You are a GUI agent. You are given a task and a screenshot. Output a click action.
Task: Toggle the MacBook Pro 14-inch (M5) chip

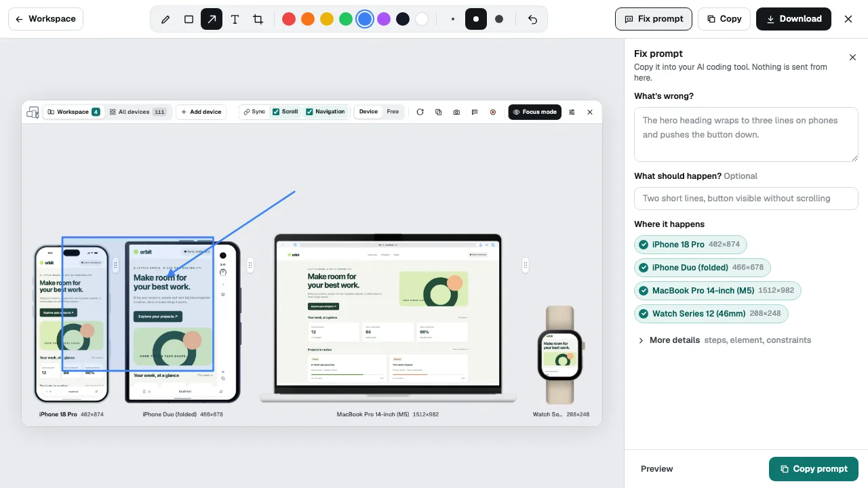(717, 291)
